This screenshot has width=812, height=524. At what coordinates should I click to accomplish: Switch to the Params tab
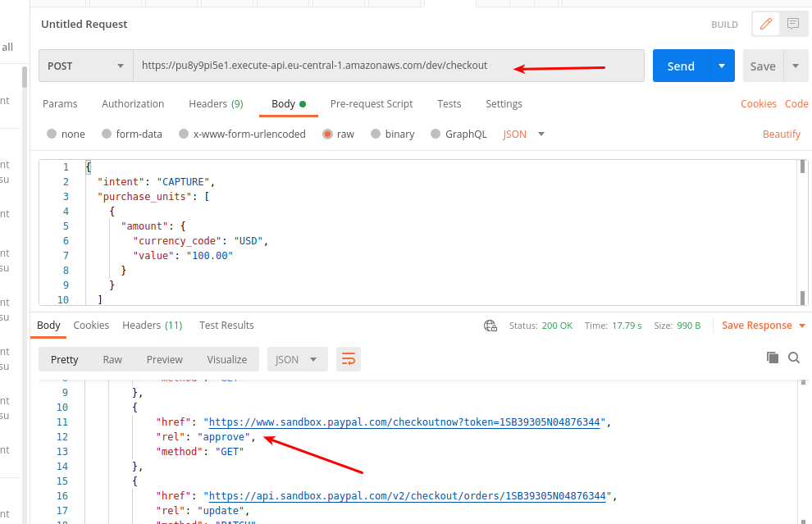(60, 104)
